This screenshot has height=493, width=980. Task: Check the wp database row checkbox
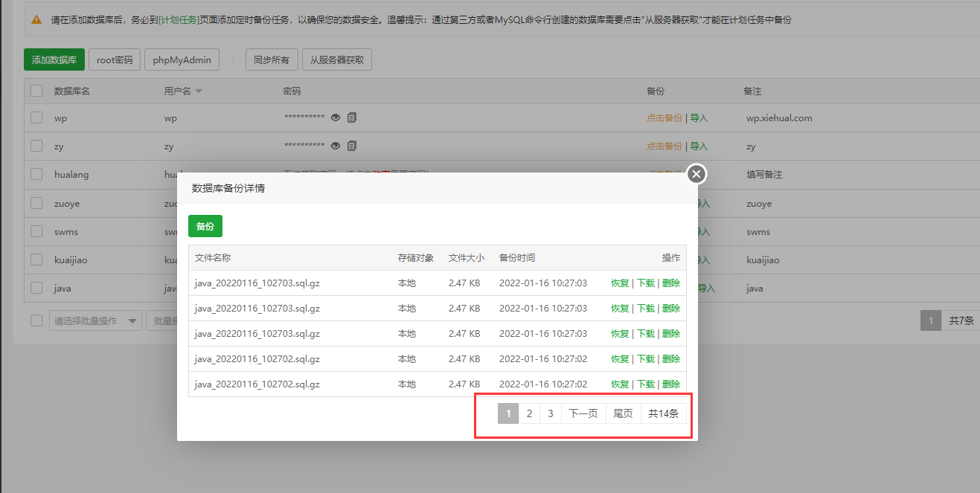[x=36, y=117]
